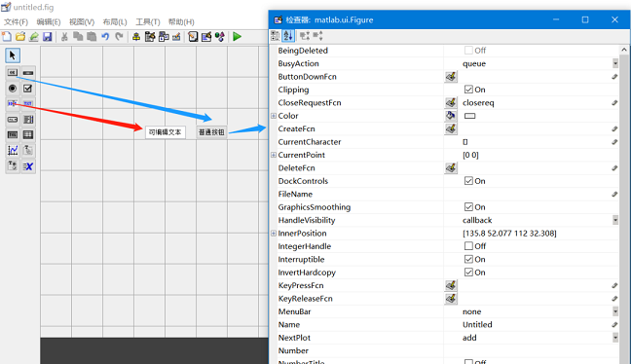Screen dimensions: 631x364
Task: Open the 视图(V) menu
Action: click(82, 21)
